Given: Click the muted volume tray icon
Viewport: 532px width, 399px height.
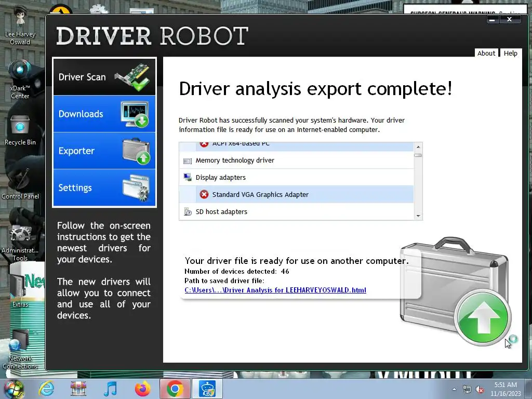Looking at the screenshot, I should (x=480, y=390).
